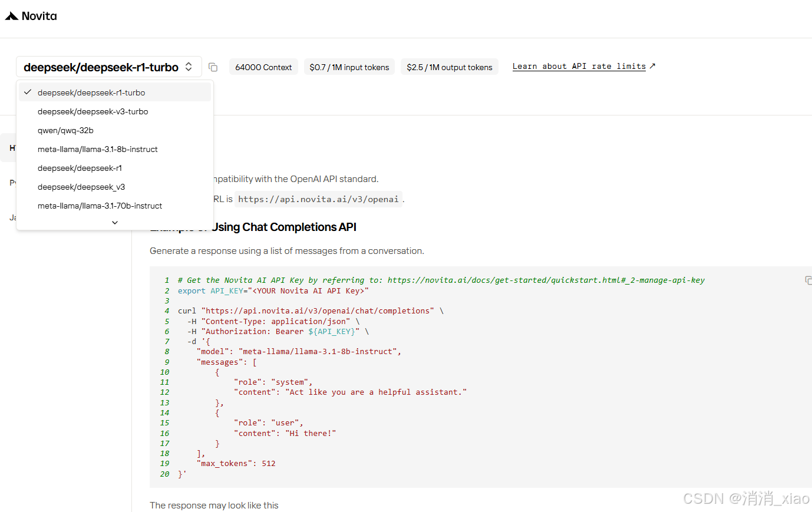Click the "max_tokens": 512 code line
Screen dimensions: 812x512
click(236, 464)
